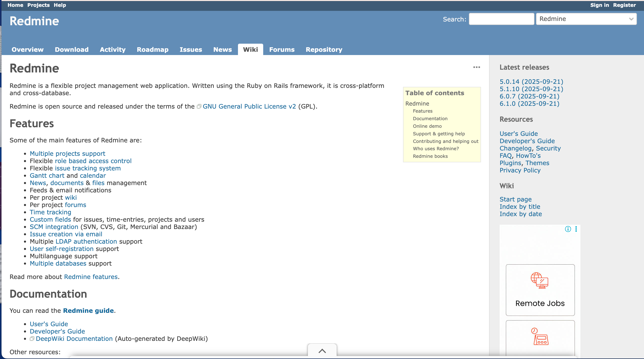Click Sign in at top right
This screenshot has height=359, width=644.
[x=599, y=5]
